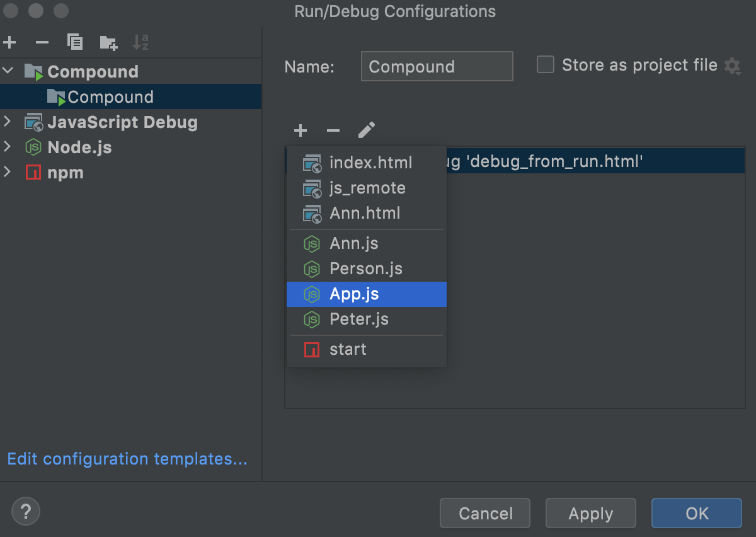
Task: Collapse the Compound tree node
Action: coord(8,71)
